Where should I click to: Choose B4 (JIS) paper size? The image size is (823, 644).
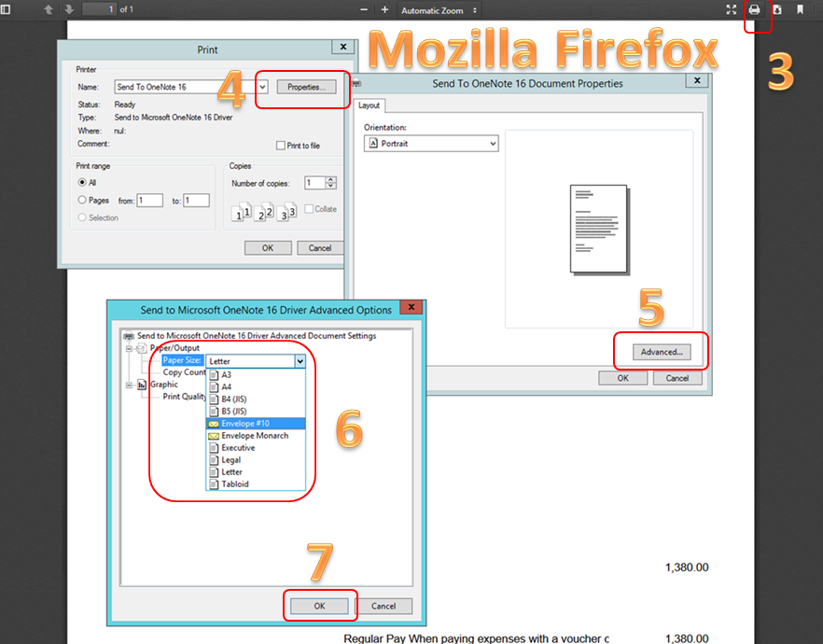[256, 399]
